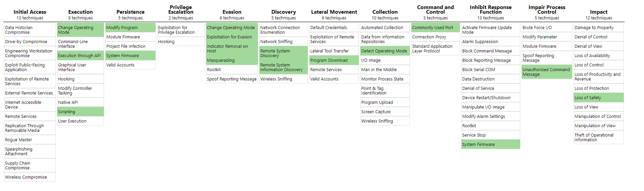This screenshot has height=191, width=644.
Task: Click Exploitation for Evasion technique
Action: (x=232, y=37)
